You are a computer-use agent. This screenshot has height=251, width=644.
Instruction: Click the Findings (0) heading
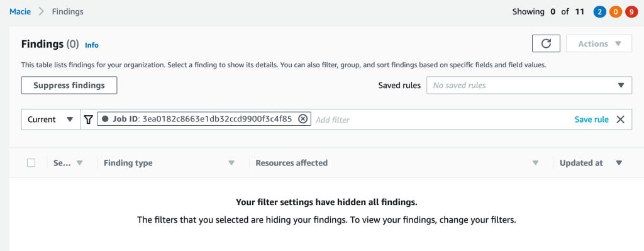coord(50,44)
